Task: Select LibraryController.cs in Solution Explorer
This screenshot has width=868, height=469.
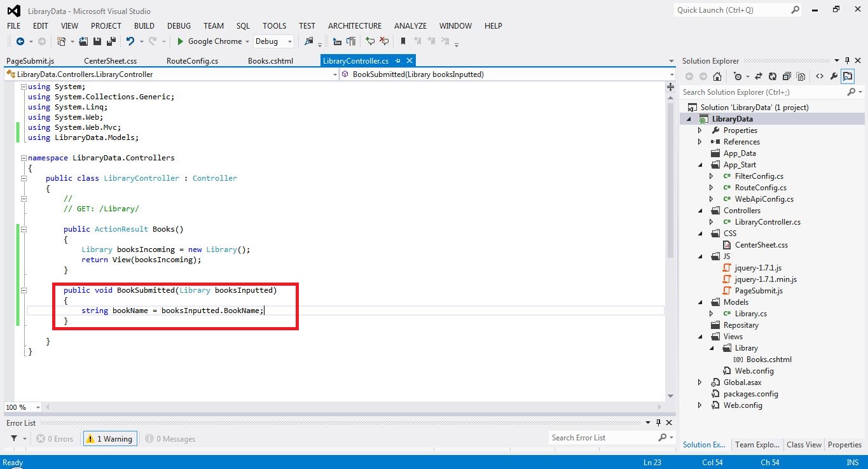Action: pyautogui.click(x=767, y=222)
